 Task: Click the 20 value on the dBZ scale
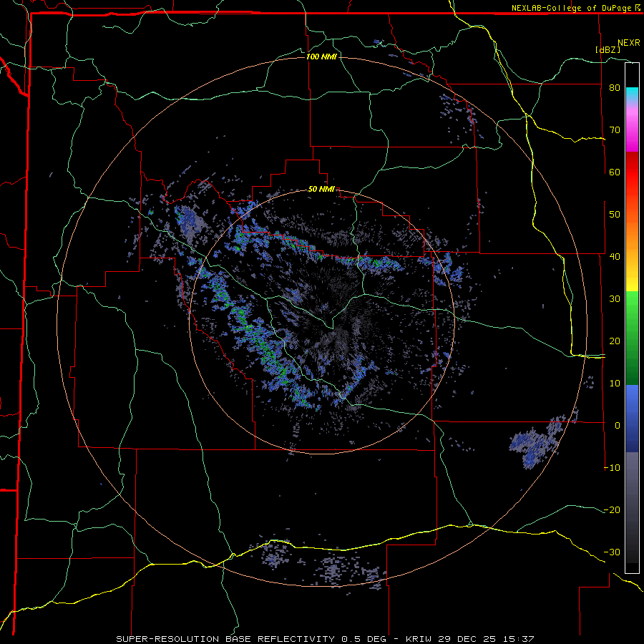615,341
